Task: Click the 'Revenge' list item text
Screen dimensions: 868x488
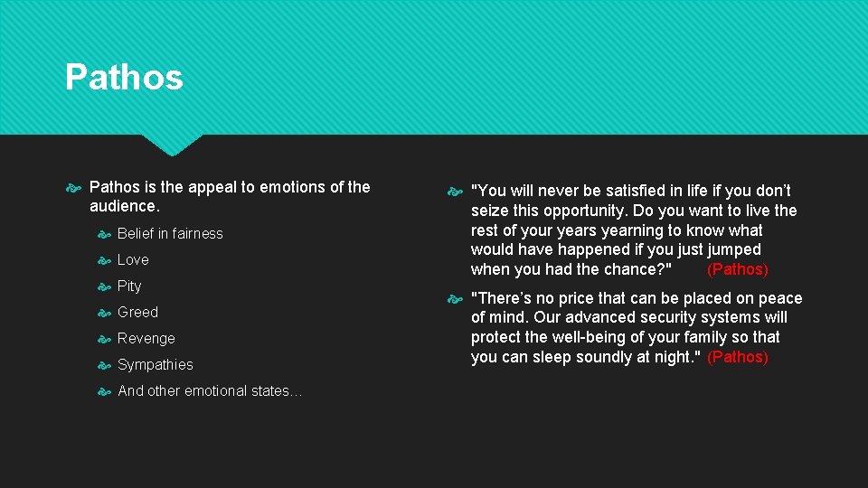Action: (x=146, y=338)
